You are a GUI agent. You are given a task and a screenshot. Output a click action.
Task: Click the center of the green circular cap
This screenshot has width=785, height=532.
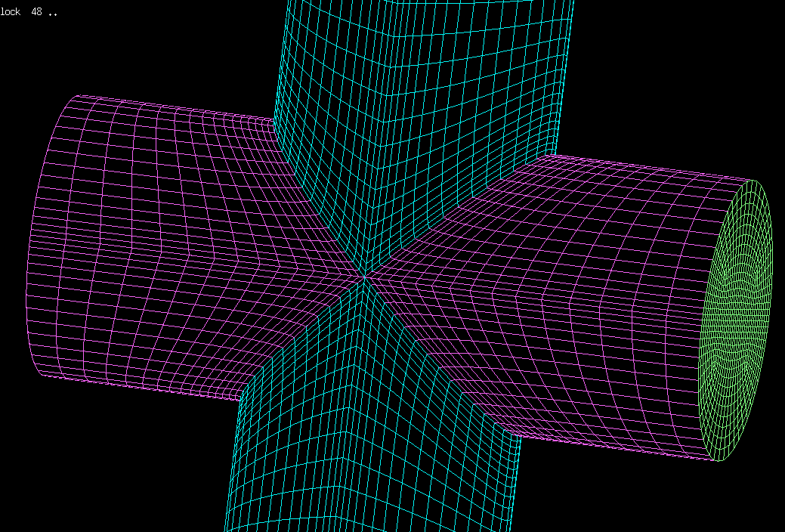coord(737,321)
